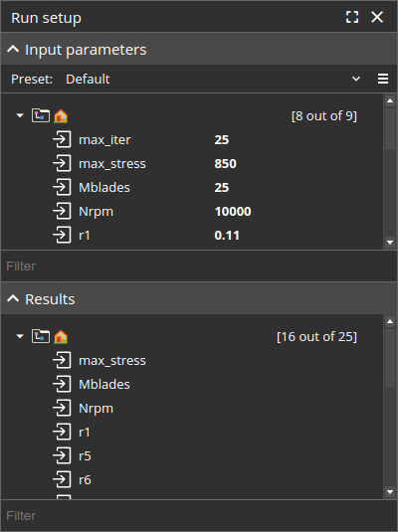Select the r1 value 0.11
398x532 pixels.
227,236
